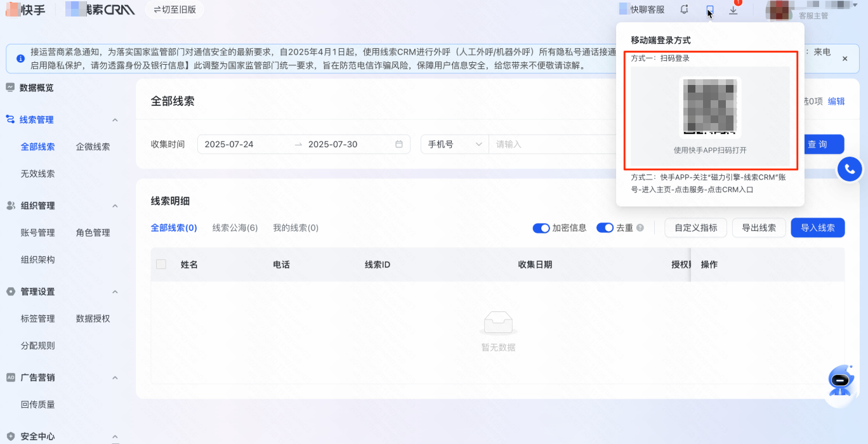Click the 安全中心 shield icon
Screen dimensions: 868x444
point(10,436)
